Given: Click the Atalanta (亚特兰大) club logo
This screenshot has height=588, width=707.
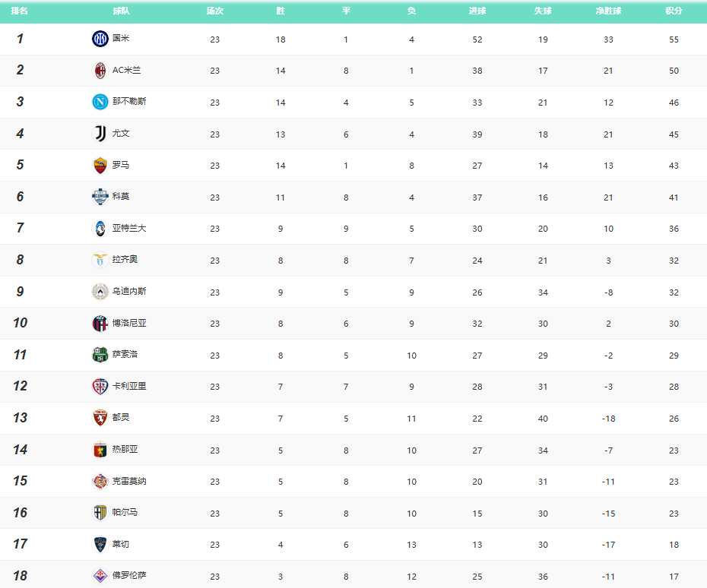Looking at the screenshot, I should tap(100, 229).
